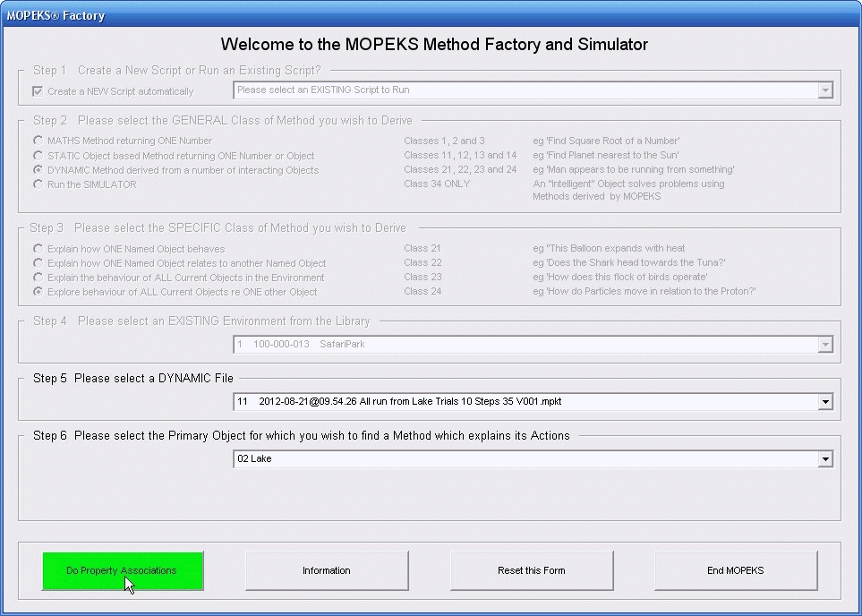Click 'Find Planet nearest to the Sun' example
Image resolution: width=862 pixels, height=616 pixels.
(606, 155)
